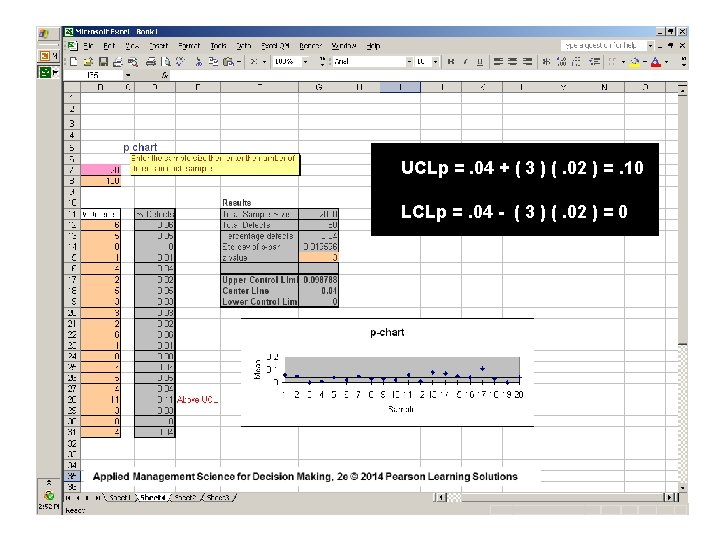Toggle Underline formatting
The height and width of the screenshot is (540, 720).
point(480,62)
